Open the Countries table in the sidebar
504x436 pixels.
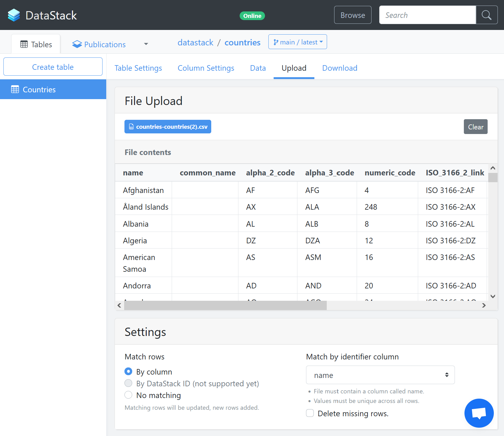point(39,89)
